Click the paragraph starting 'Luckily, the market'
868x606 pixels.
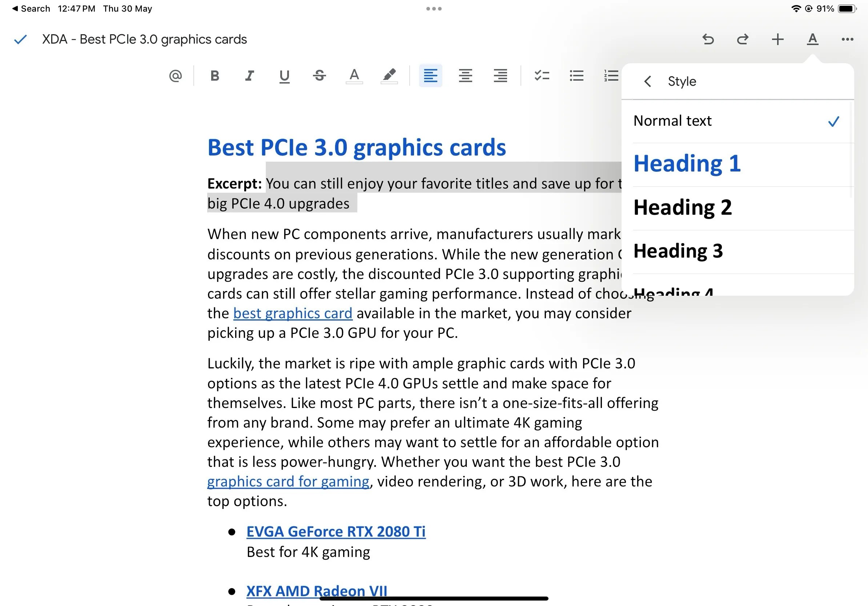pos(433,432)
